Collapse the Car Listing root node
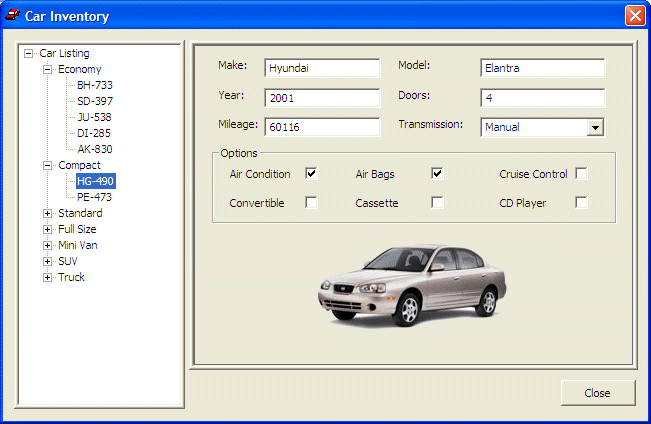Screen dimensions: 651x424 (x=29, y=54)
